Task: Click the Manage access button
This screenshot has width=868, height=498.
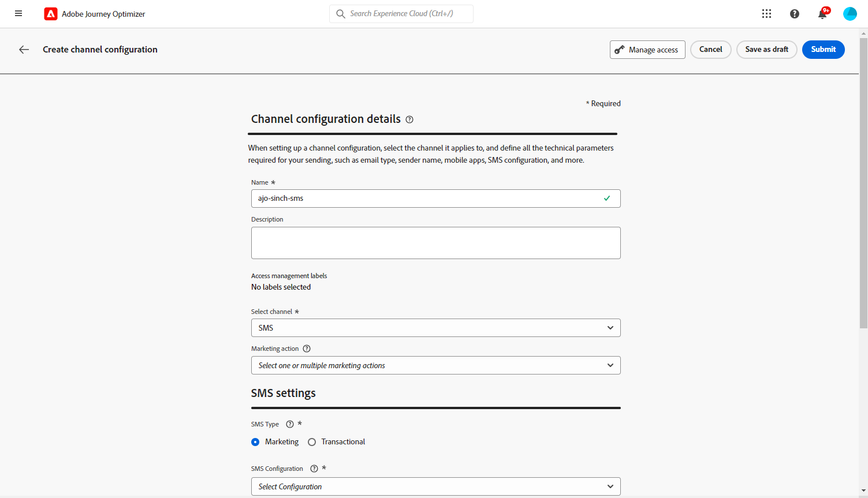Action: click(647, 50)
